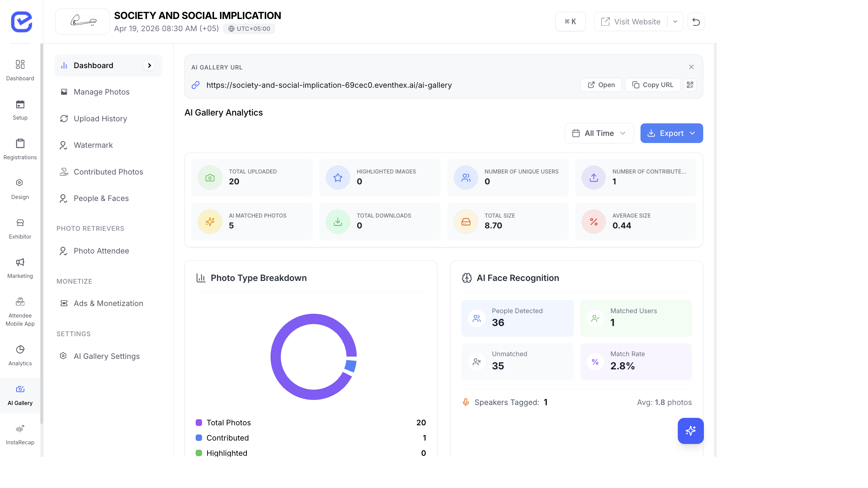Click the event logo thumbnail
This screenshot has width=868, height=488.
(x=82, y=22)
